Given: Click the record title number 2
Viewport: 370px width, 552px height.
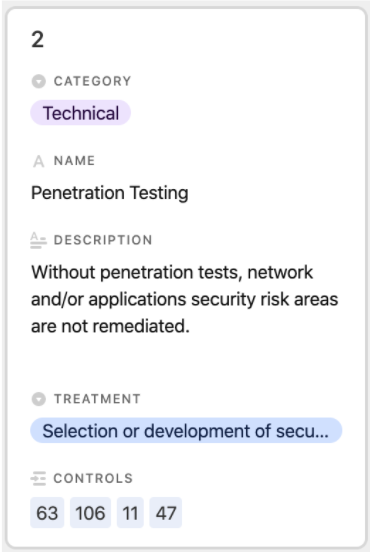Looking at the screenshot, I should (38, 39).
